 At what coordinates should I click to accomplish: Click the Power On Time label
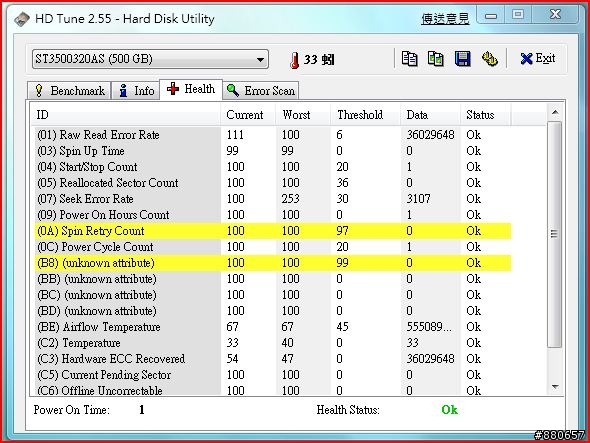tap(71, 410)
